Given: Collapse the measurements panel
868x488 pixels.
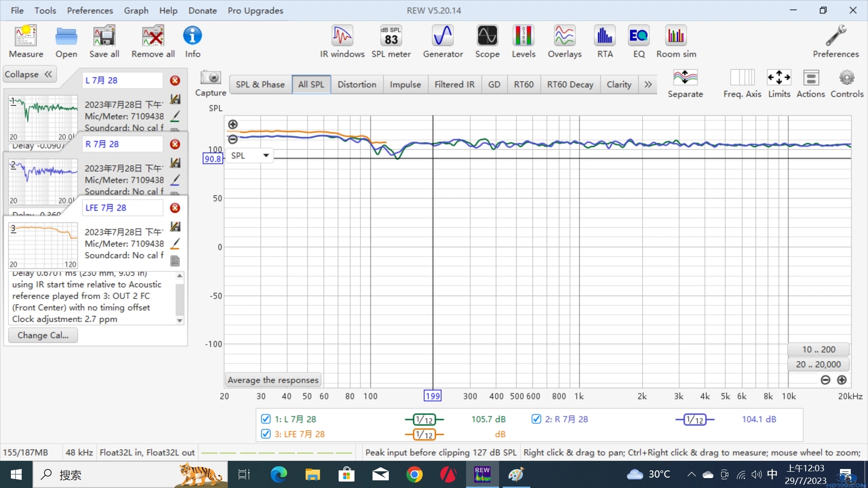Looking at the screenshot, I should click(x=29, y=74).
